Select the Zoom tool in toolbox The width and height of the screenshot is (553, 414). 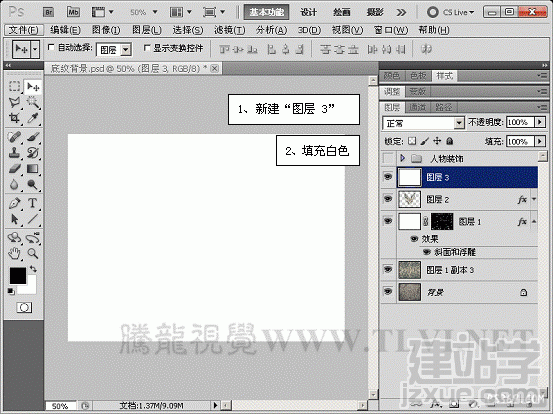tap(33, 253)
